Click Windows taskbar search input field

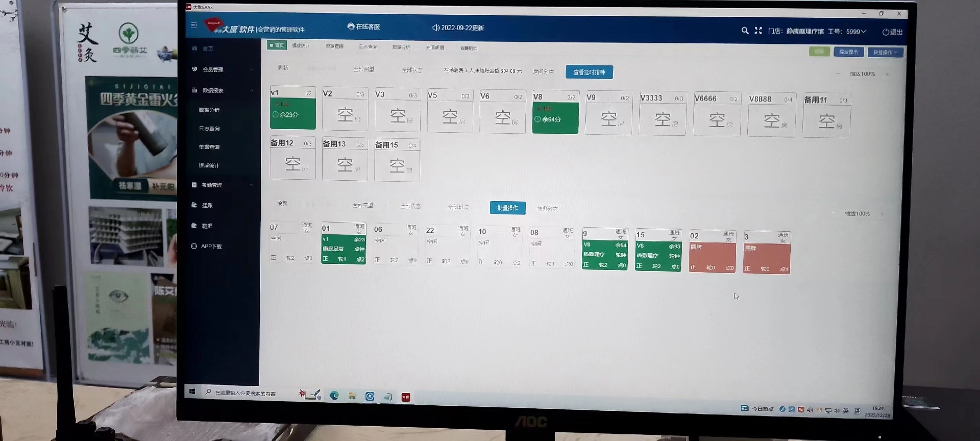pyautogui.click(x=246, y=393)
